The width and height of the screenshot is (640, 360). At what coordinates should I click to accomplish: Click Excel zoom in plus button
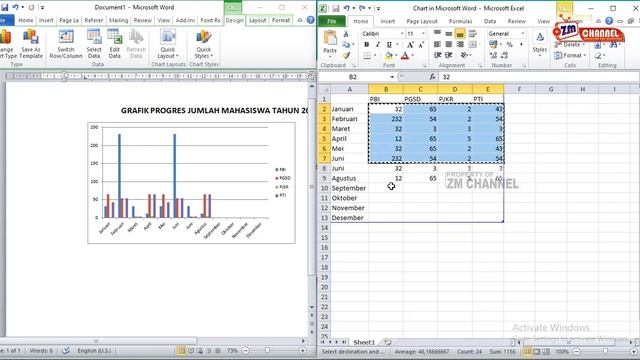click(633, 351)
